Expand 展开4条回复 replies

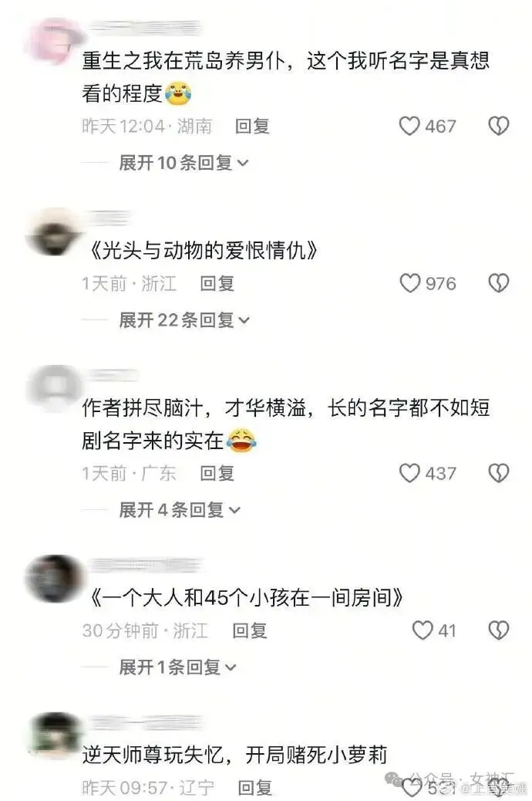tap(180, 510)
